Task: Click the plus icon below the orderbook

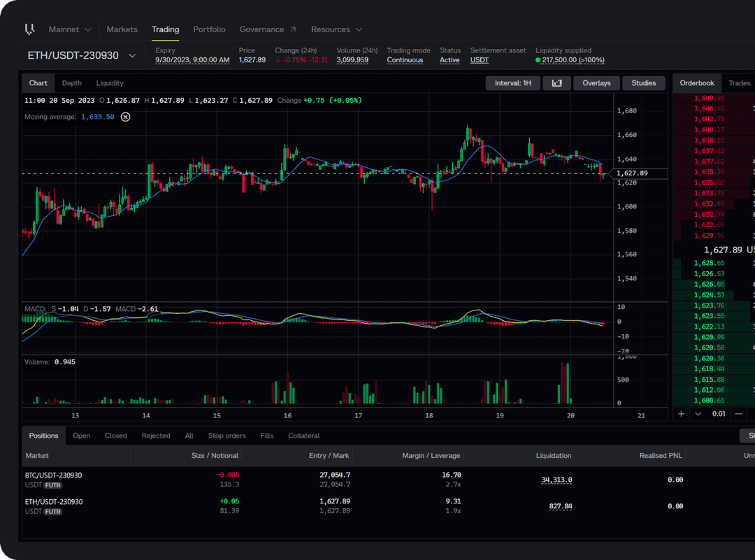Action: click(681, 414)
